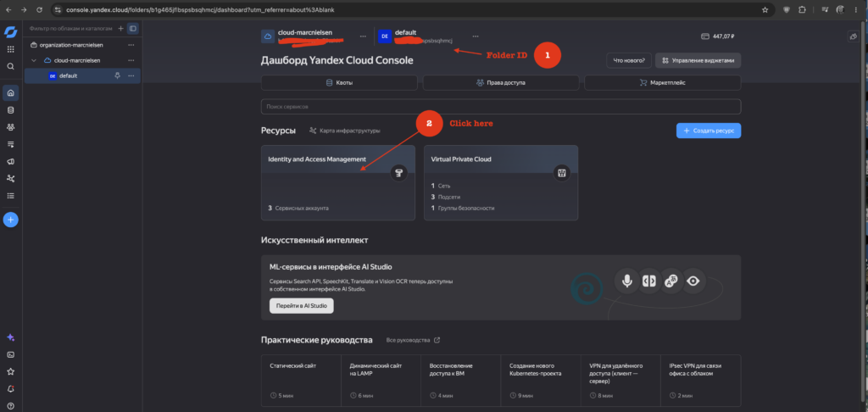Open the 'Маркетплейс' section
Viewport: 868px width, 412px height.
(663, 82)
